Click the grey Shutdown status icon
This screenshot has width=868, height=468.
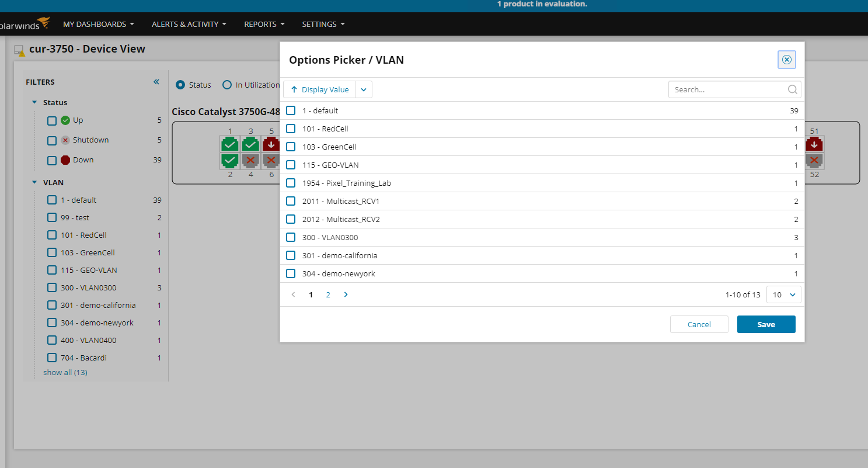65,140
